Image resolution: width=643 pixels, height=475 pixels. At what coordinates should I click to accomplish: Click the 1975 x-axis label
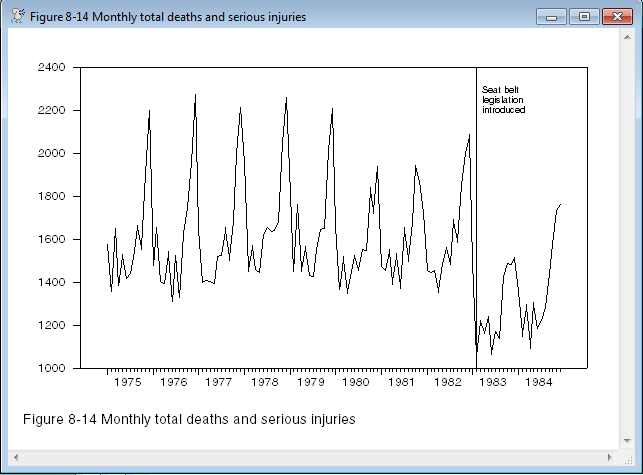tap(128, 383)
